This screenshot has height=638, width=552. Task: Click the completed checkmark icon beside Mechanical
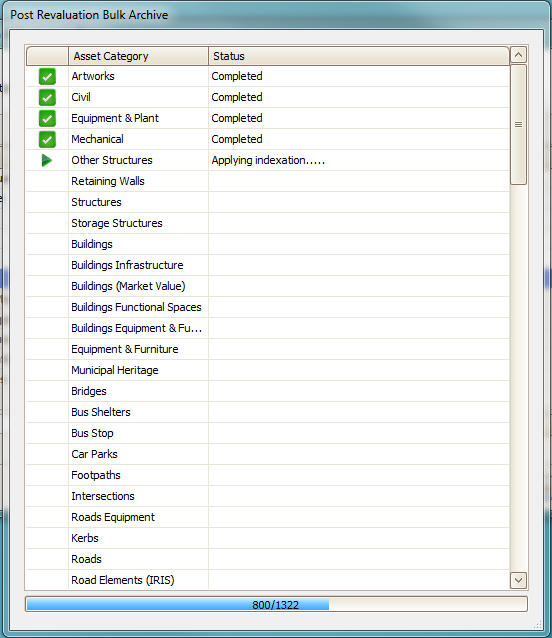coord(47,139)
